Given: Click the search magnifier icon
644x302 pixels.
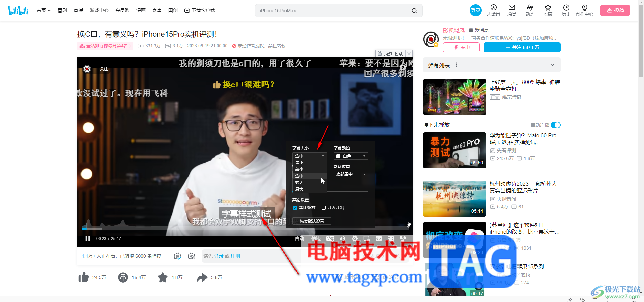Looking at the screenshot, I should tap(414, 11).
